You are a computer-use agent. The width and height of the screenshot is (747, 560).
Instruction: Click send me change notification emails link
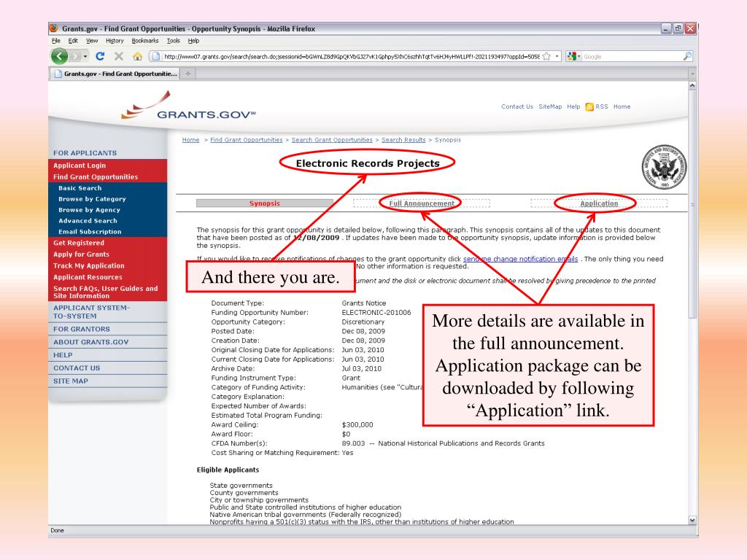point(521,259)
